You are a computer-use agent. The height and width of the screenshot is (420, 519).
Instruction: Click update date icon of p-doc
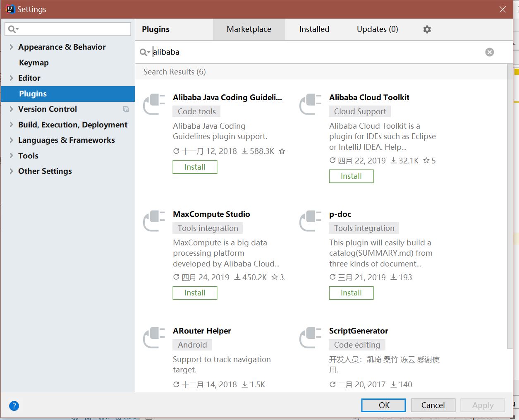point(332,277)
